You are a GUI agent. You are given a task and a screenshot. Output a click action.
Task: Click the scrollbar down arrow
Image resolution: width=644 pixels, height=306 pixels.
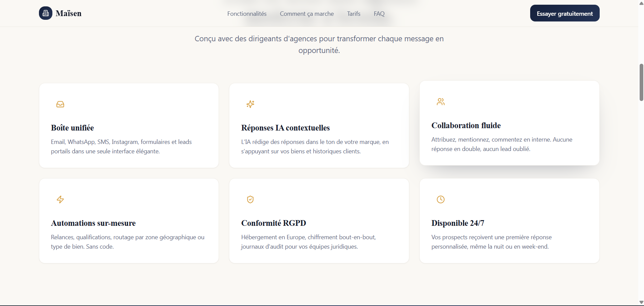point(641,303)
